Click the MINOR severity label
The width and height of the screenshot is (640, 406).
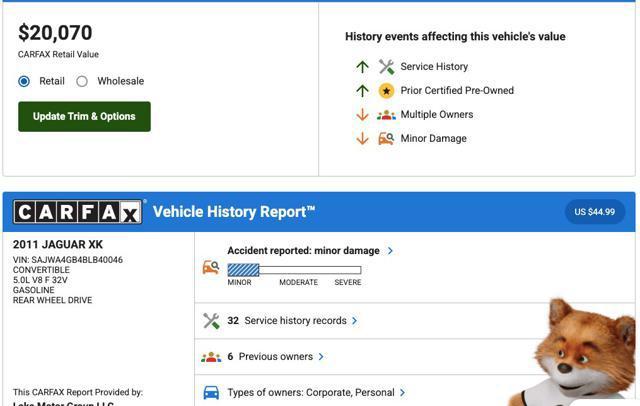tap(240, 282)
